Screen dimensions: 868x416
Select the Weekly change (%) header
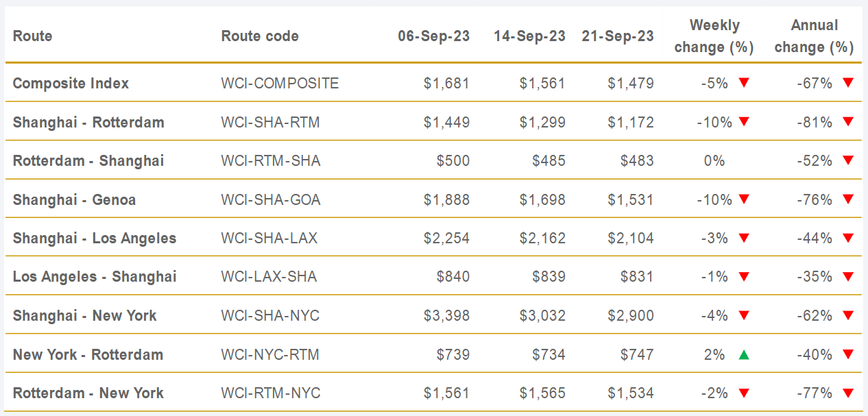point(714,36)
